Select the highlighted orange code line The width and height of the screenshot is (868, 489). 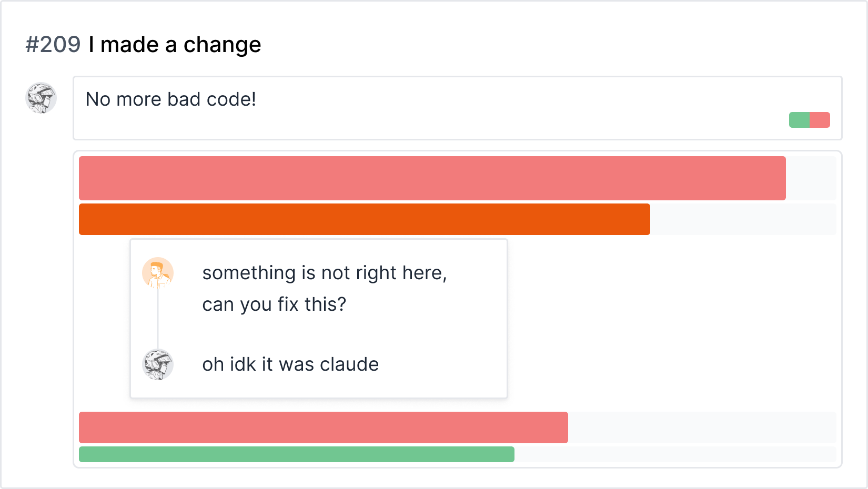(365, 219)
